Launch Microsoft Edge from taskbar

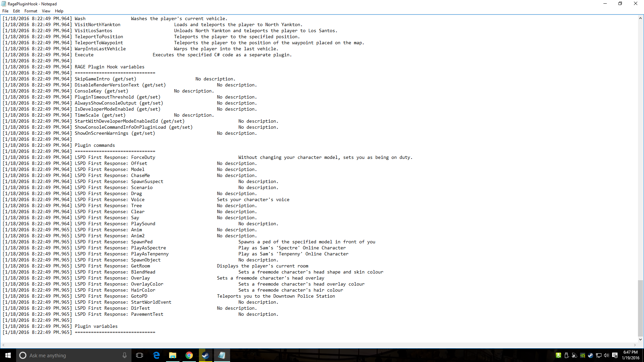pos(156,355)
